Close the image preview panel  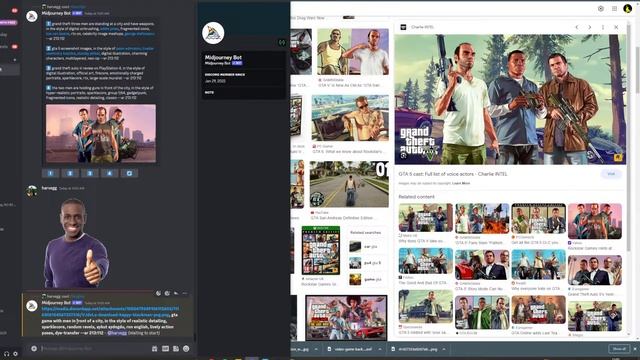tap(616, 27)
